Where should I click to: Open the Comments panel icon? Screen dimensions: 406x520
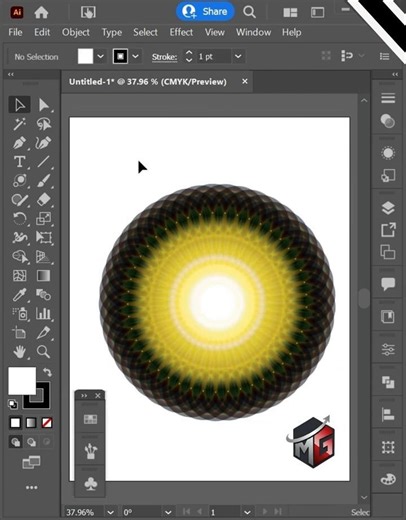(x=388, y=284)
